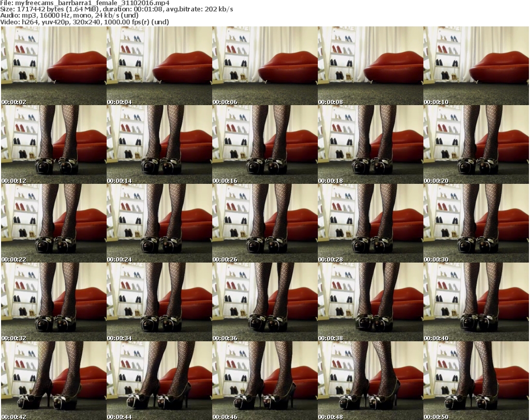The width and height of the screenshot is (530, 420).
Task: Select the frame at 00:00:12
Action: 53,144
